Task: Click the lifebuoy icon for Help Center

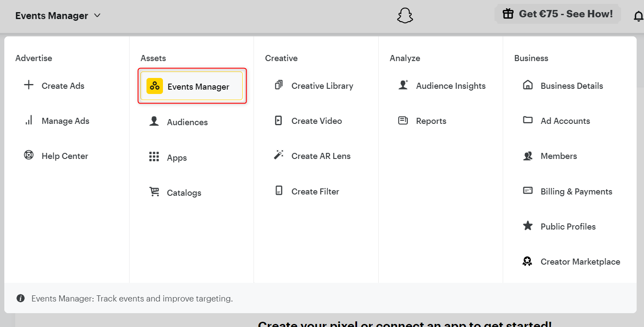Action: tap(29, 155)
